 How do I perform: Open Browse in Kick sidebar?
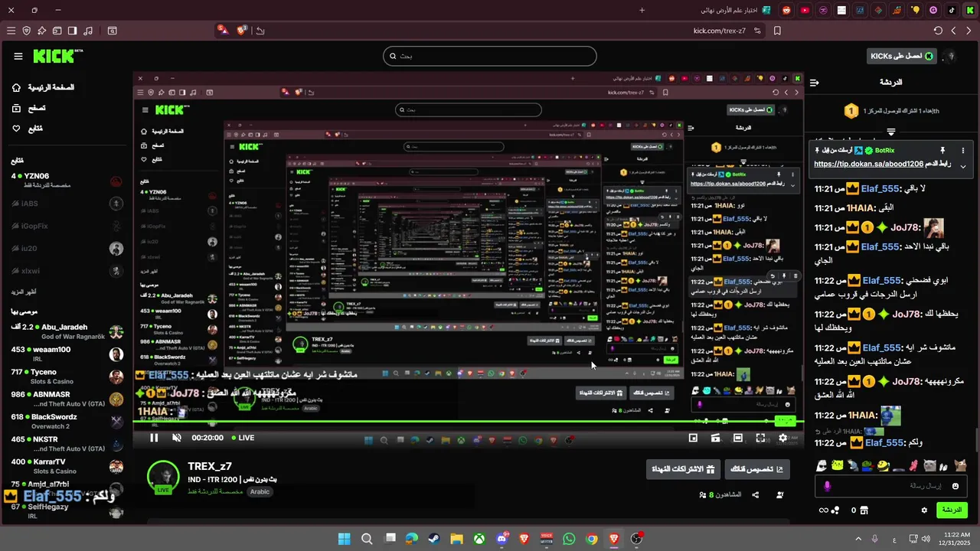28,108
